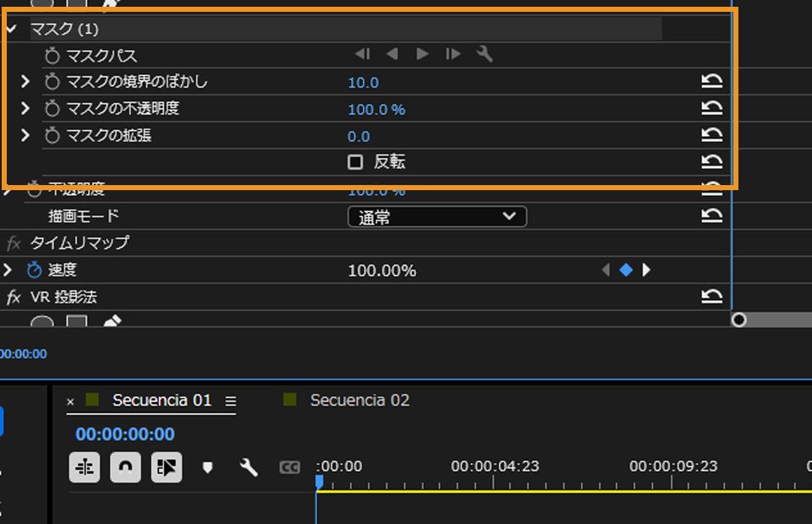
Task: Select pen mask tool under VR 投影法
Action: coord(112,321)
